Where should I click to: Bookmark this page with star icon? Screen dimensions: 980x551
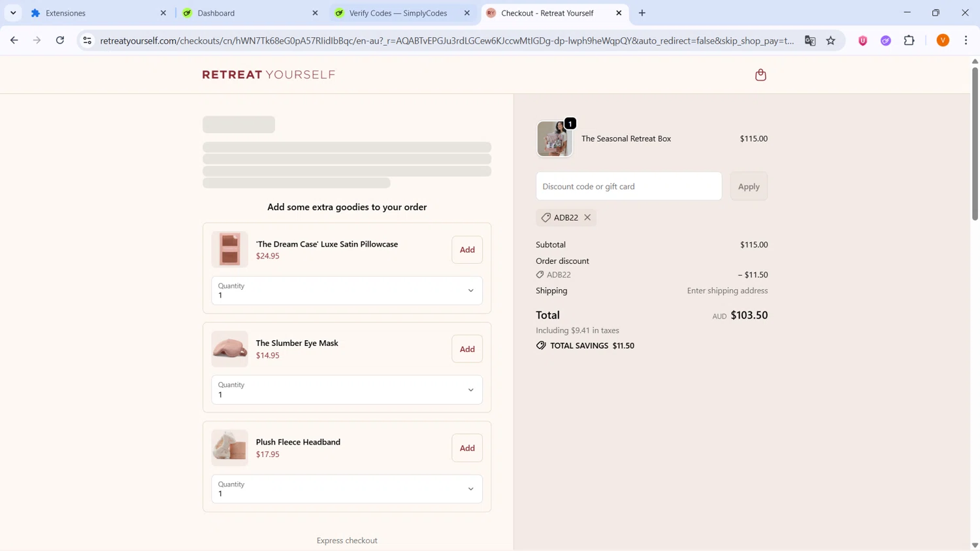click(831, 40)
